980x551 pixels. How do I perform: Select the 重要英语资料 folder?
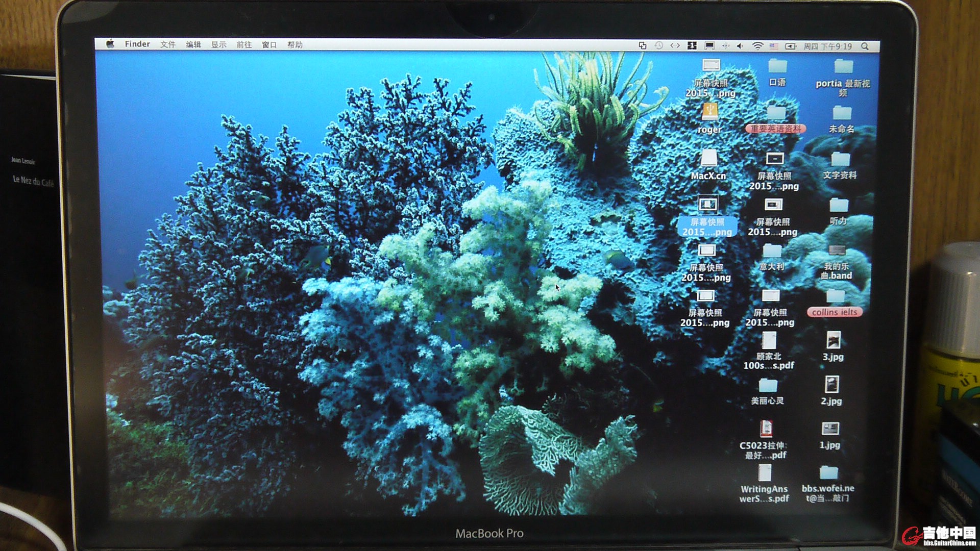[776, 112]
